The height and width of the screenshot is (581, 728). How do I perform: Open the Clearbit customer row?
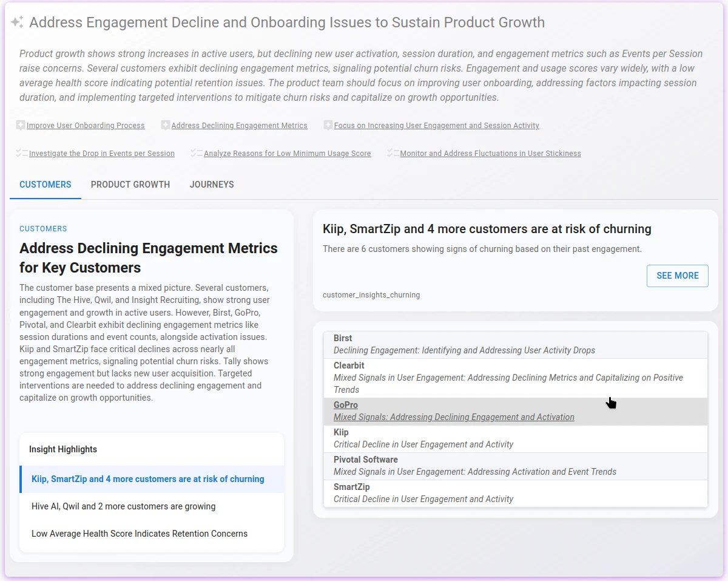(516, 378)
